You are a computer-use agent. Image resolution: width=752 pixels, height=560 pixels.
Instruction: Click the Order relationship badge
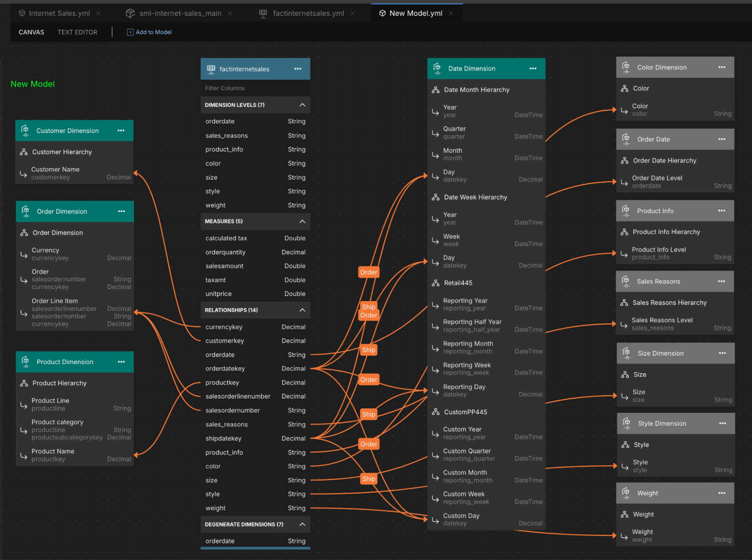[369, 272]
